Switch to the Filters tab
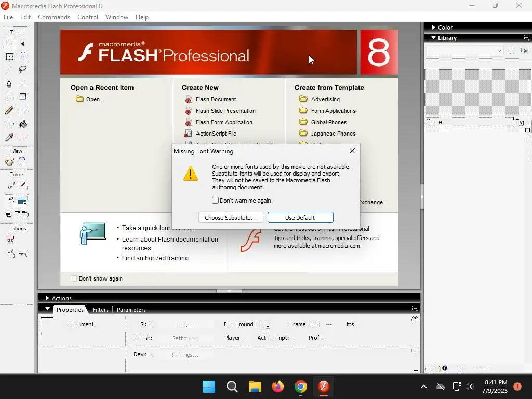Screen dimensions: 532x399 [100, 310]
